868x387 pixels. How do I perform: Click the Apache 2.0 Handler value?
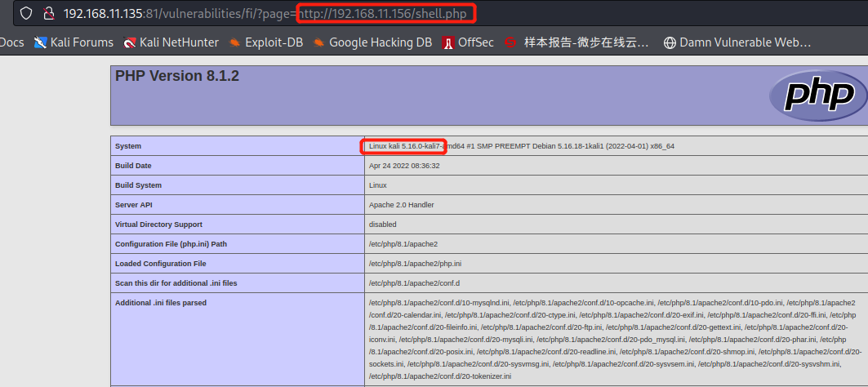(402, 205)
